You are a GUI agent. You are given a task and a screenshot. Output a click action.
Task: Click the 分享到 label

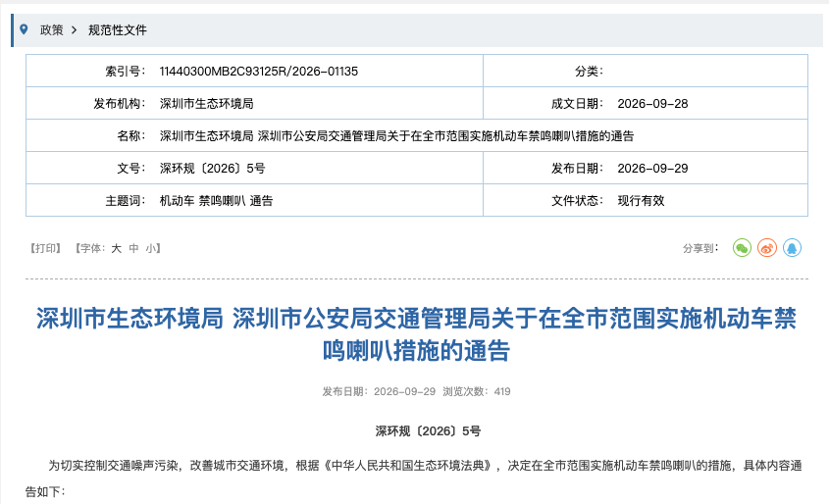[700, 248]
